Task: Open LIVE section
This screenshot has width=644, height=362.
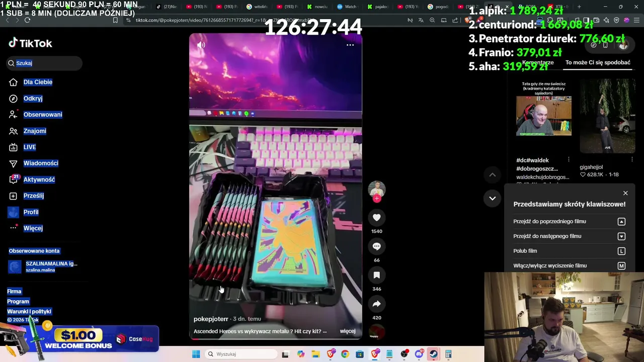Action: point(30,147)
